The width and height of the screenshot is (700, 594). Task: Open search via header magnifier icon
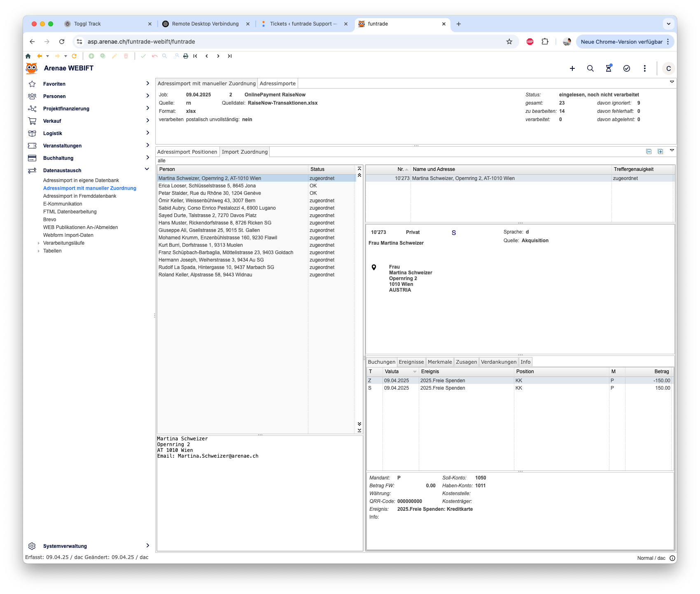point(590,68)
